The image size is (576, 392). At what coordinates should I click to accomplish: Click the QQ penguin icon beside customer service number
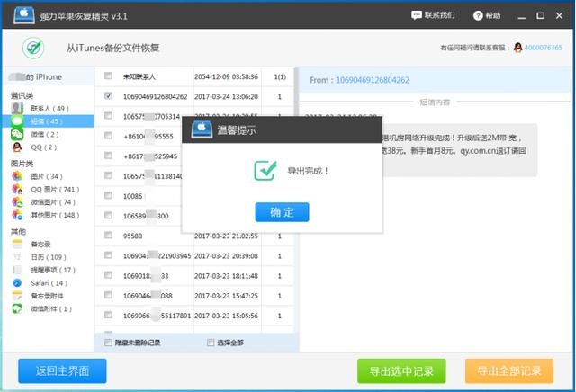pyautogui.click(x=518, y=48)
